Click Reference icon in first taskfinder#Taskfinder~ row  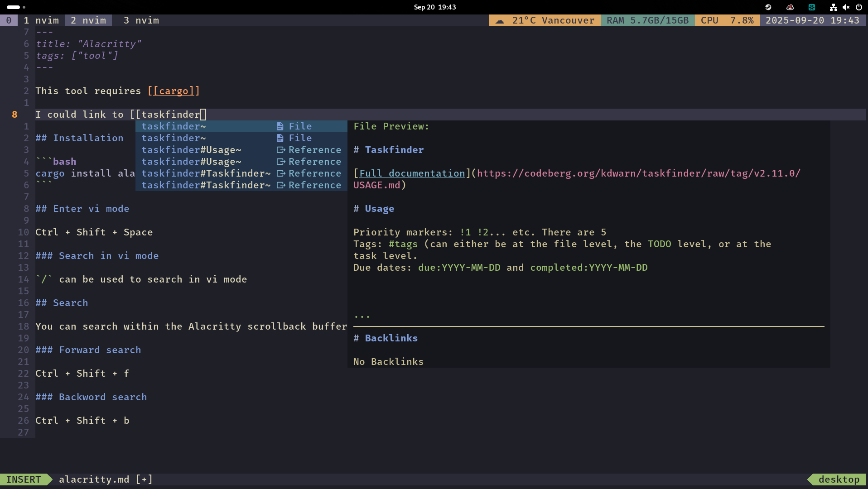(x=281, y=173)
